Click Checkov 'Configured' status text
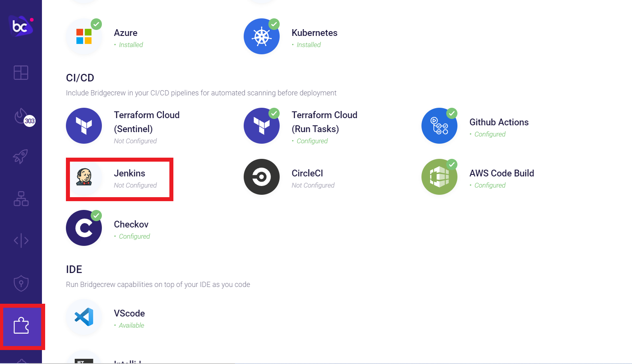The image size is (632, 364). tap(134, 236)
